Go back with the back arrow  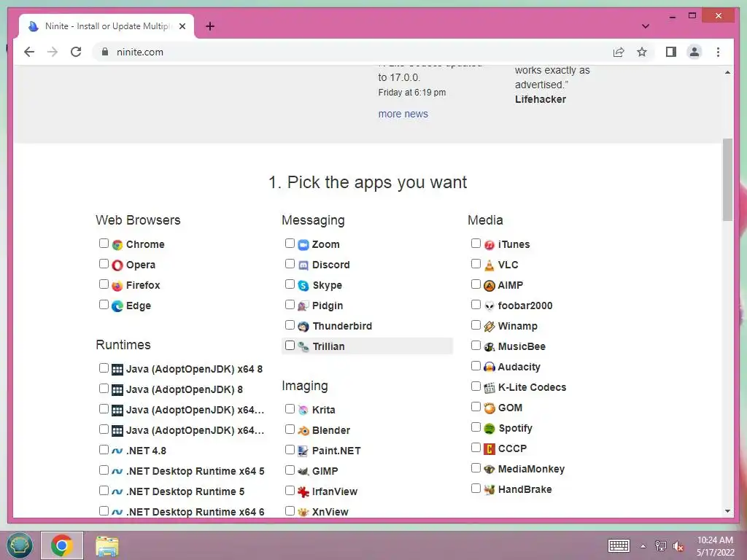[x=29, y=52]
